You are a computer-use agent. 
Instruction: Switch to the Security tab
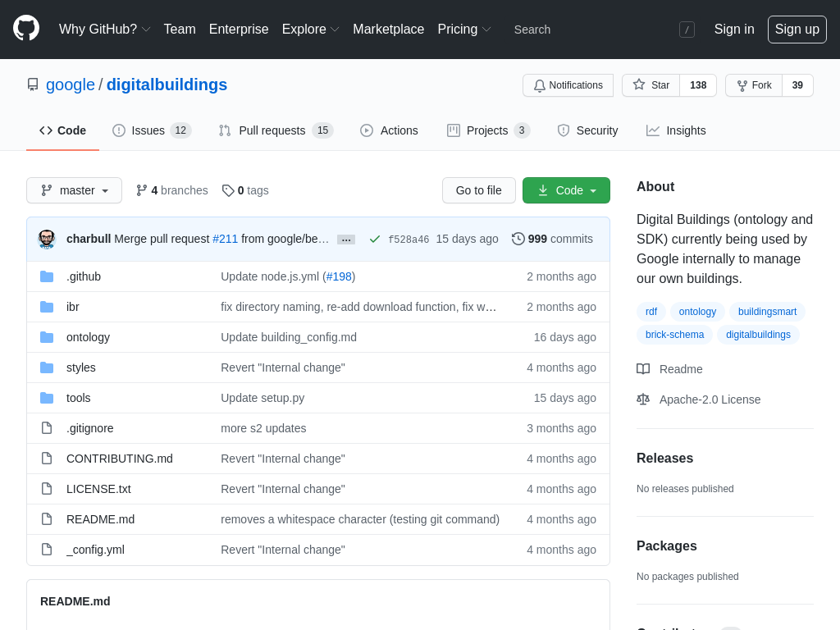pyautogui.click(x=587, y=130)
